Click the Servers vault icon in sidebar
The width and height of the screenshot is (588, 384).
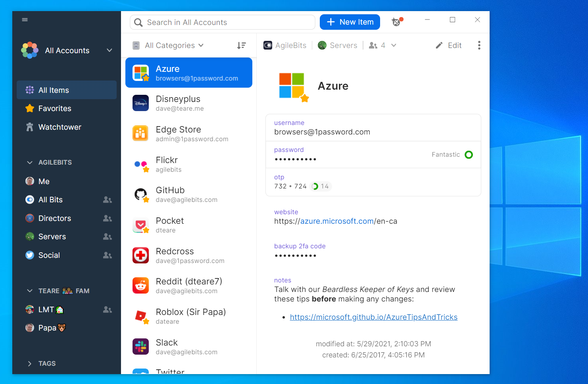click(x=30, y=236)
